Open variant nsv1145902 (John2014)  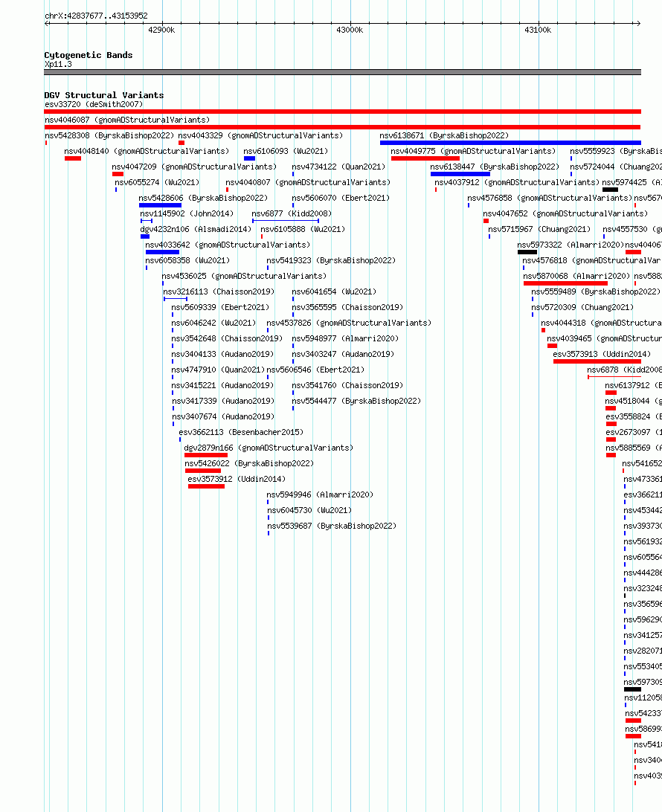(x=187, y=213)
